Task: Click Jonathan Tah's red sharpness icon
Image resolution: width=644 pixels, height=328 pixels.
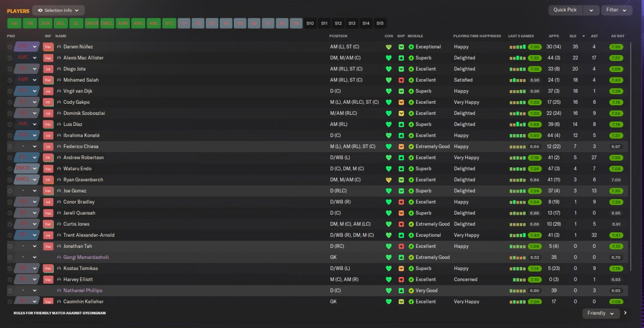Action: coord(401,246)
